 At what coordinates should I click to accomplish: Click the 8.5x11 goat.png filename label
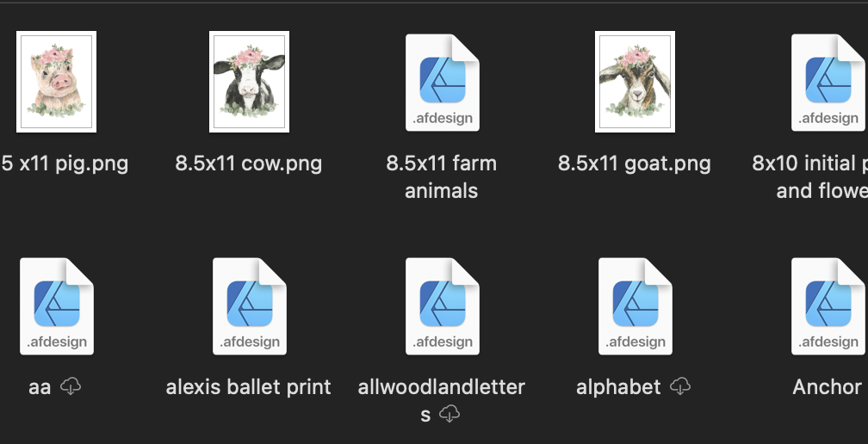[x=635, y=163]
